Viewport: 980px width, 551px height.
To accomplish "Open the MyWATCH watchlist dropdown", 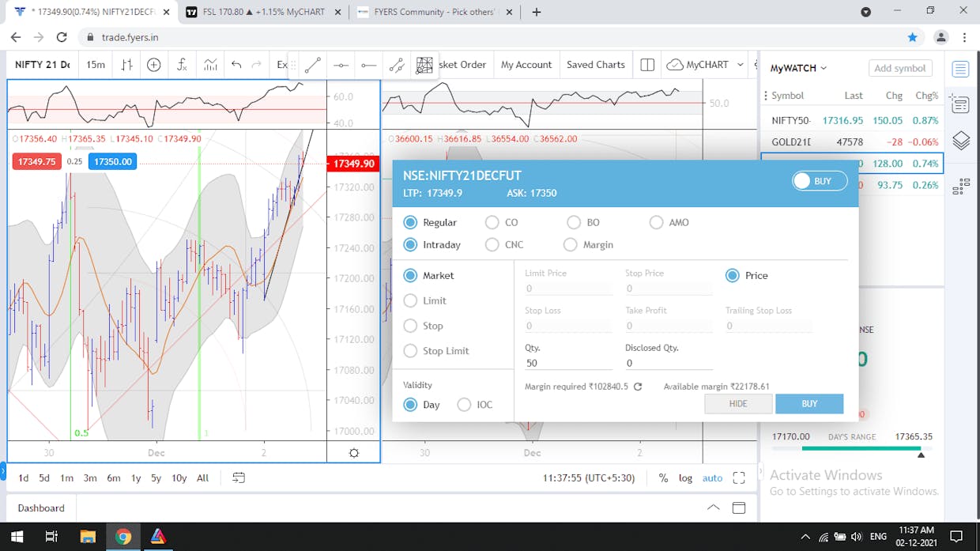I will pyautogui.click(x=798, y=68).
